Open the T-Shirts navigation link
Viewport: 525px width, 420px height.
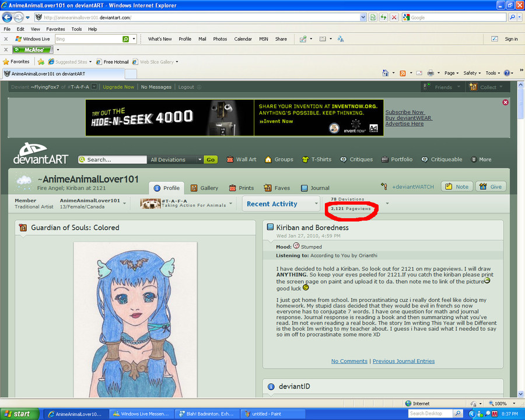[316, 159]
